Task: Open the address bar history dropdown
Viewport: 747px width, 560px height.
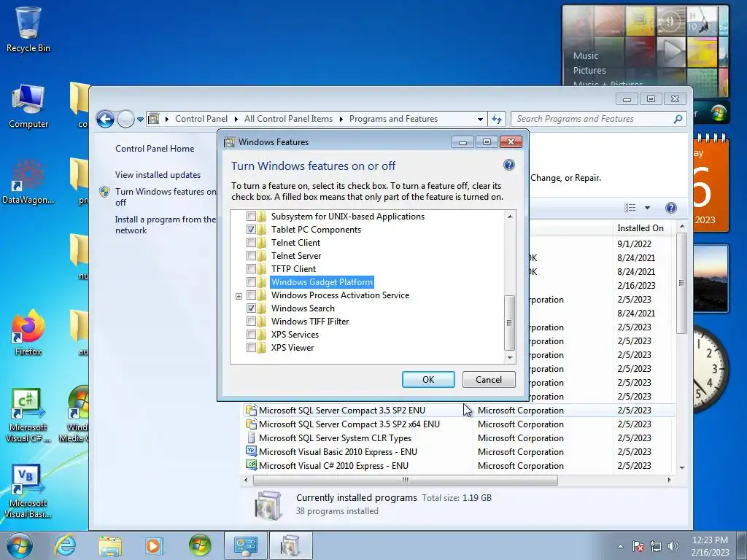Action: pos(480,119)
